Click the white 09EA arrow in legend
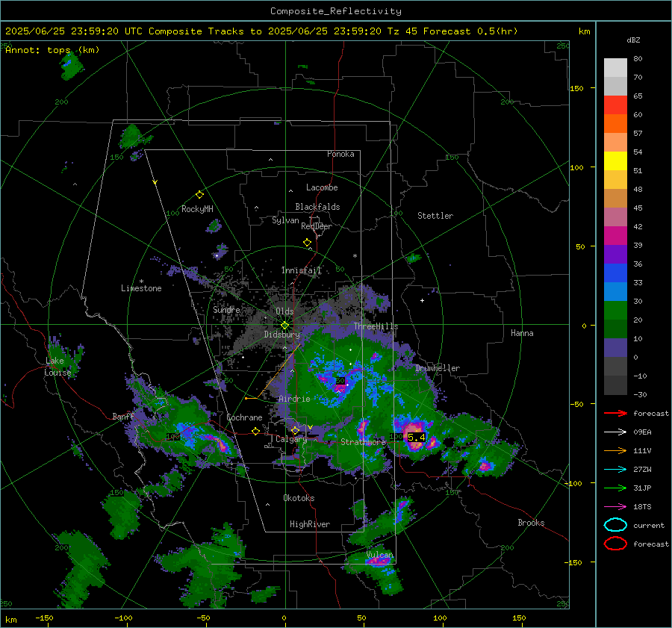This screenshot has width=672, height=628. [615, 432]
